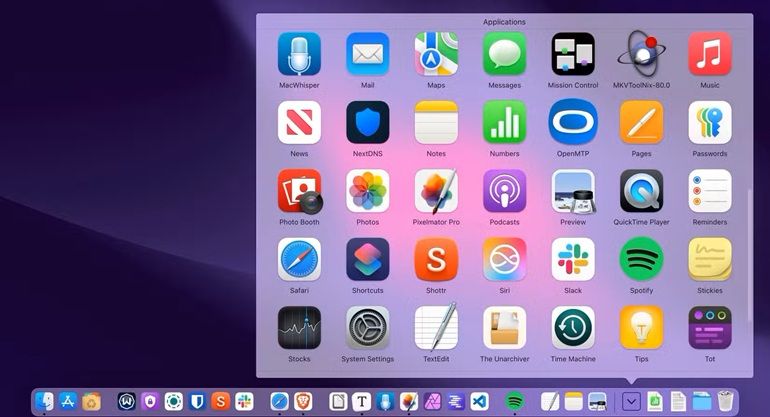
Task: Launch Mission Control from the grid
Action: pyautogui.click(x=573, y=54)
